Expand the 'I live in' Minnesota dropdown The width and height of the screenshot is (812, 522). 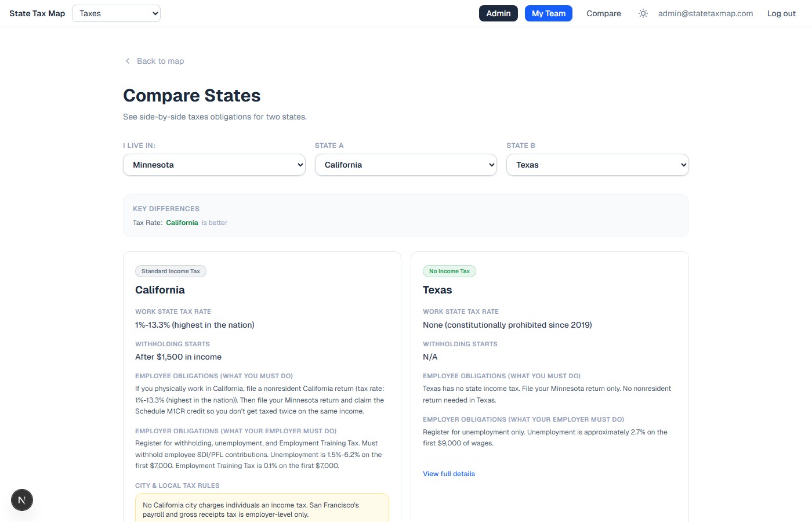pyautogui.click(x=214, y=165)
